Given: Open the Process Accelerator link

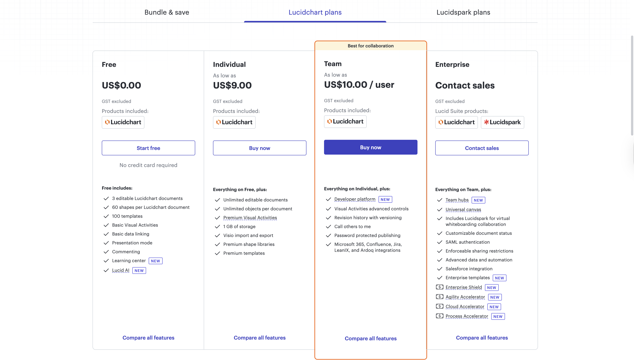Looking at the screenshot, I should (467, 316).
